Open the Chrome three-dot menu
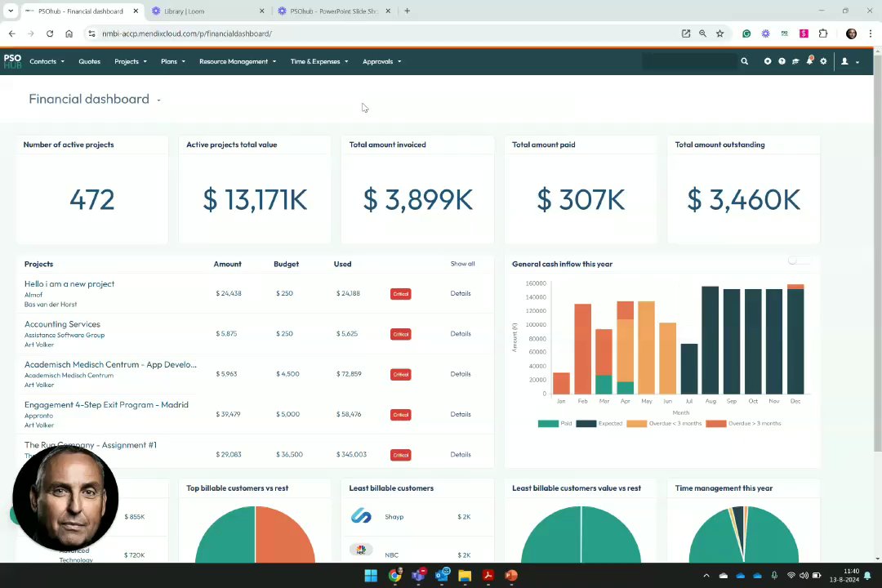Viewport: 882px width, 588px height. click(x=871, y=33)
